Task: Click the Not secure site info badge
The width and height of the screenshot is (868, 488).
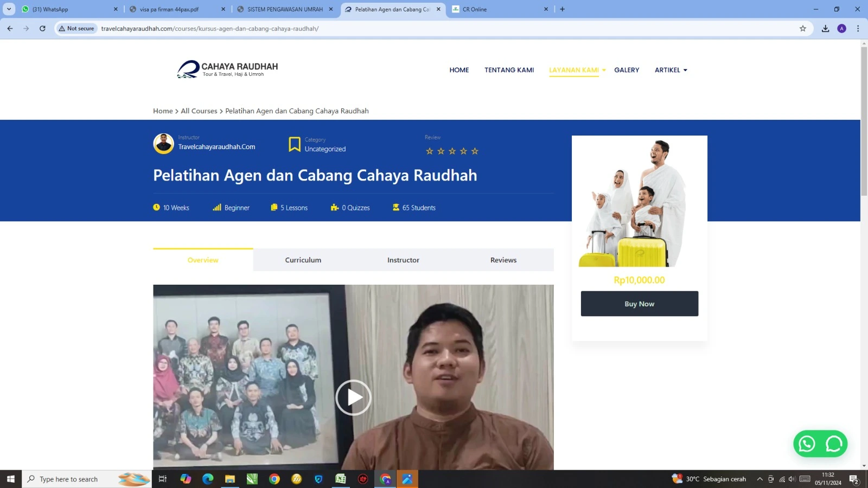Action: pyautogui.click(x=76, y=29)
